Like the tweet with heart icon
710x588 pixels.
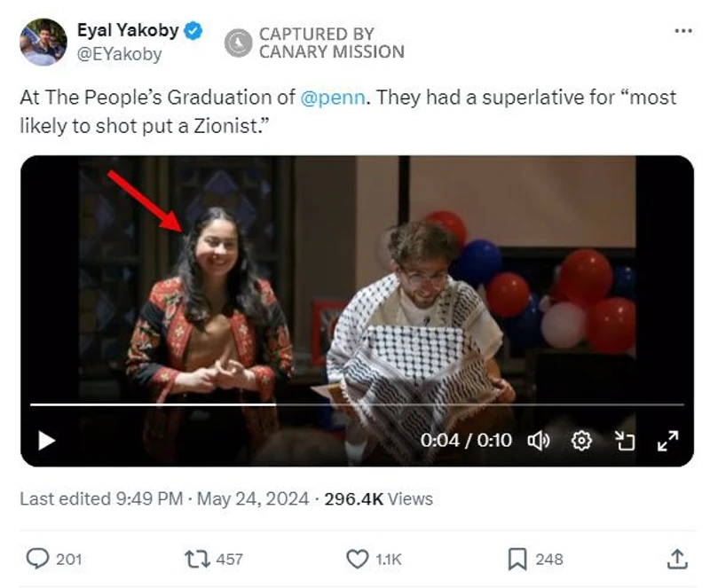point(357,559)
